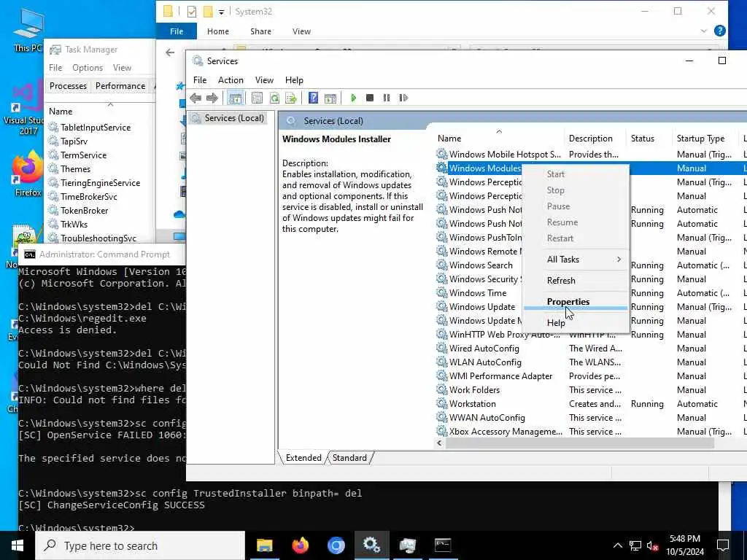Viewport: 747px width, 560px height.
Task: Sort by Description column header
Action: (x=595, y=139)
